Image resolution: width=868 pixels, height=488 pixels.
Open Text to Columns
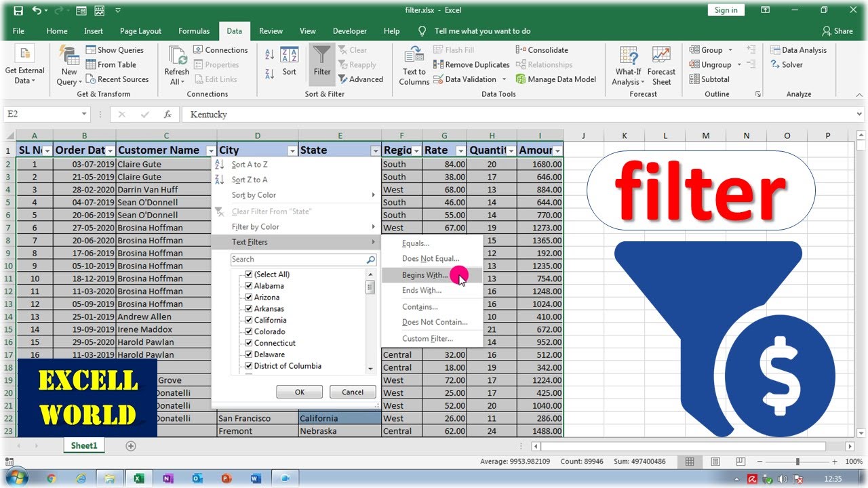[x=414, y=66]
